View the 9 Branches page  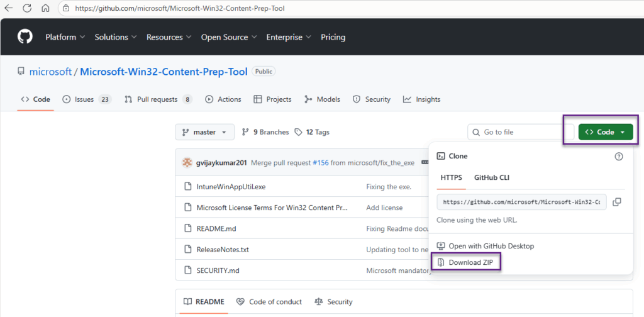(265, 132)
